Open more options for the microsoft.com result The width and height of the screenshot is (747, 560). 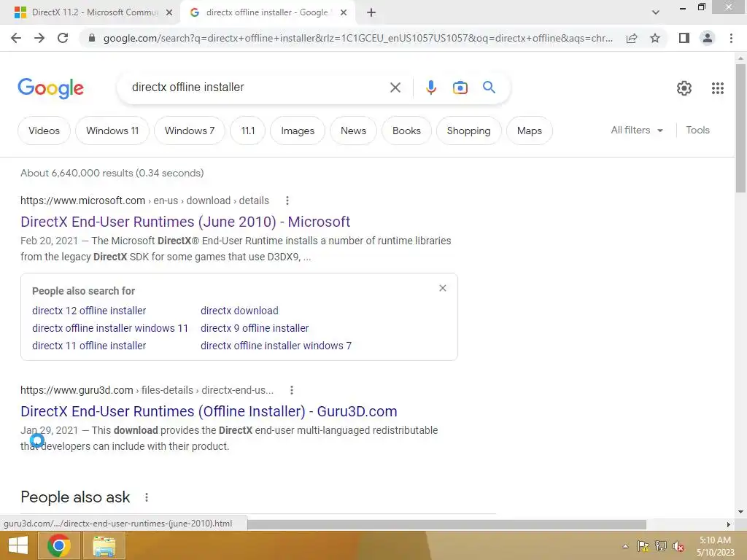pos(287,201)
